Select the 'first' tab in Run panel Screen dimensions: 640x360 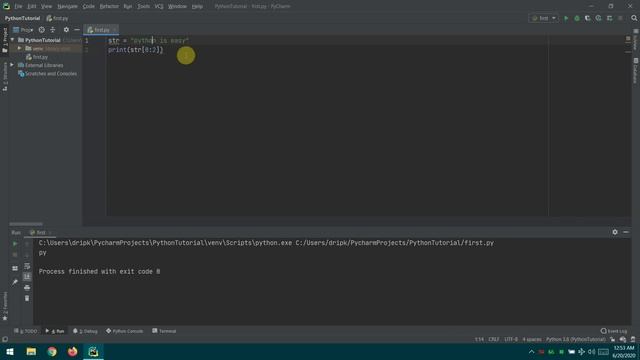pos(40,232)
